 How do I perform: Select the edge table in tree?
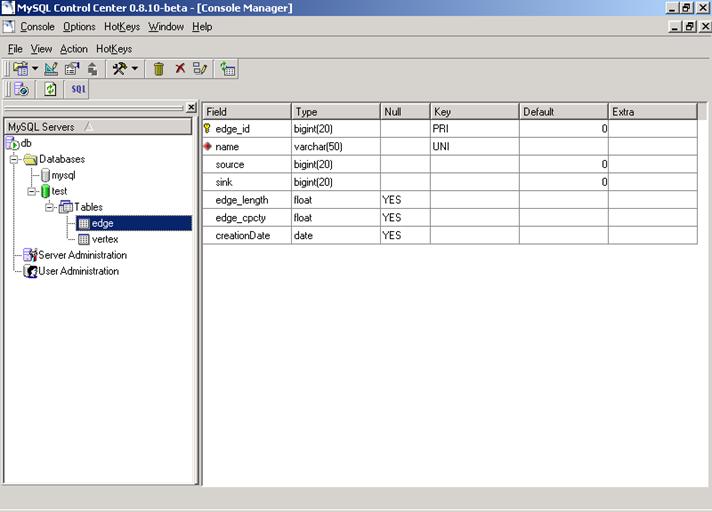102,223
